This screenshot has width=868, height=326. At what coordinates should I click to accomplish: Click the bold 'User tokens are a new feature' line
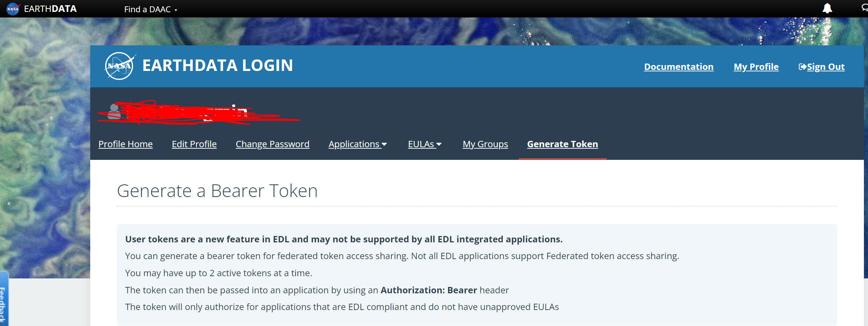click(344, 239)
